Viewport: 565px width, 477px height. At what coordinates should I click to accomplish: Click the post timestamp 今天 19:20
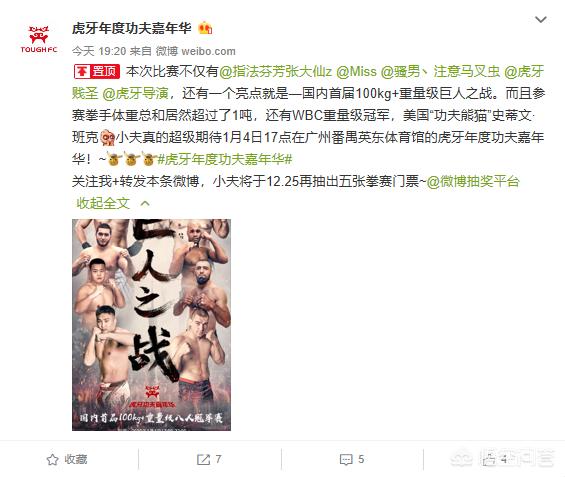coord(99,51)
